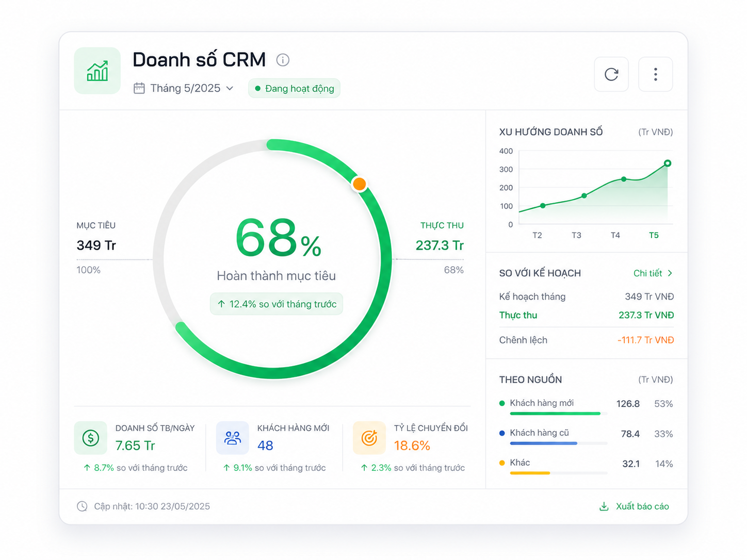Open the info icon beside Doanh số CRM
This screenshot has width=747, height=560.
[x=283, y=60]
